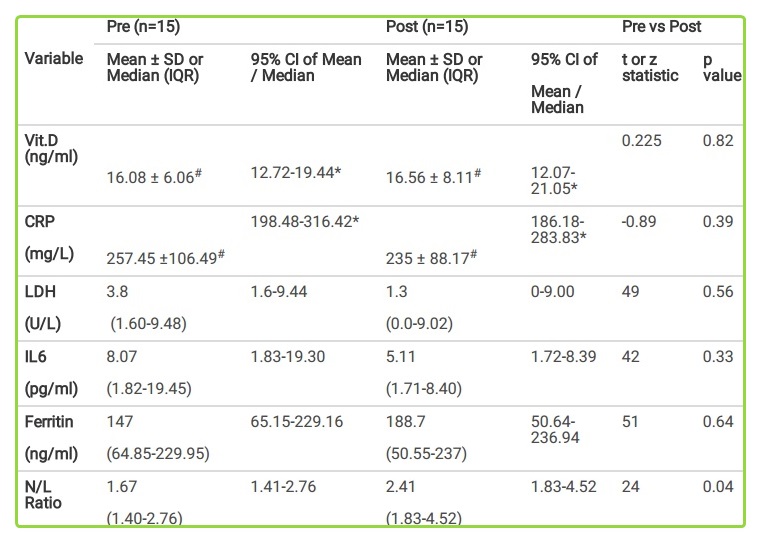The image size is (761, 543).
Task: Click the "Variable" column header
Action: click(x=53, y=58)
